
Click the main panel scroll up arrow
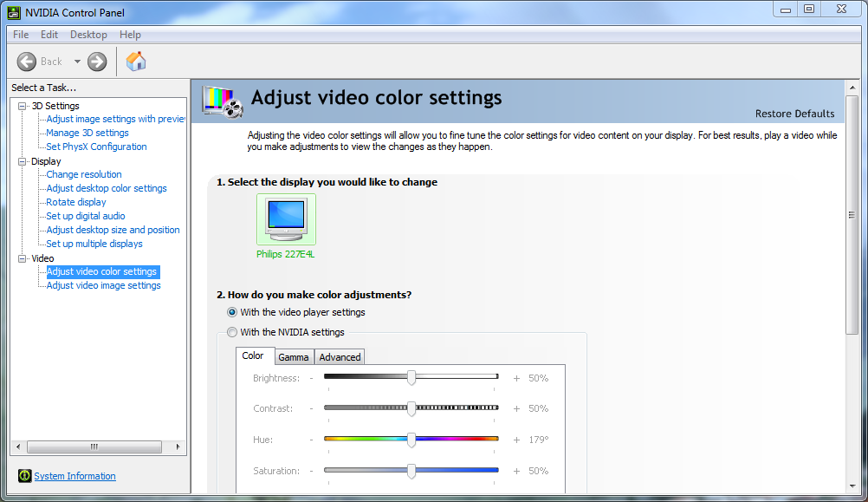point(852,88)
